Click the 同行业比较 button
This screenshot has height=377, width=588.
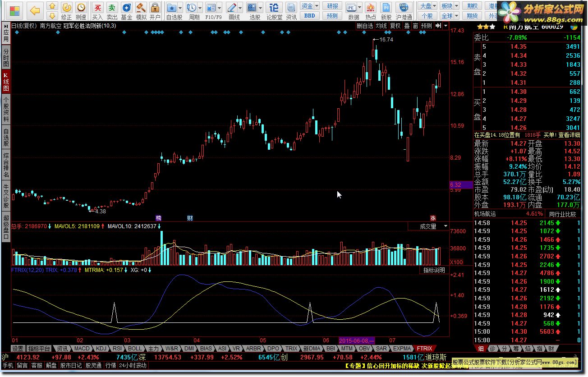click(563, 214)
